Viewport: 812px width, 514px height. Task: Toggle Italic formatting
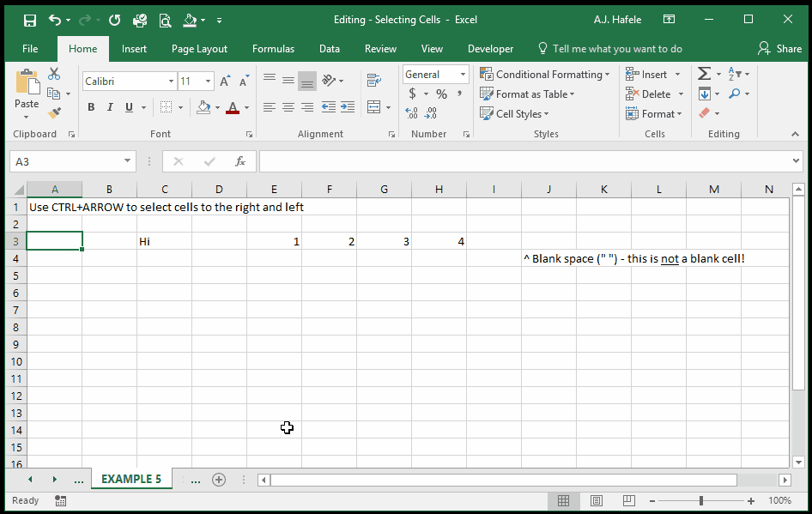click(x=110, y=107)
